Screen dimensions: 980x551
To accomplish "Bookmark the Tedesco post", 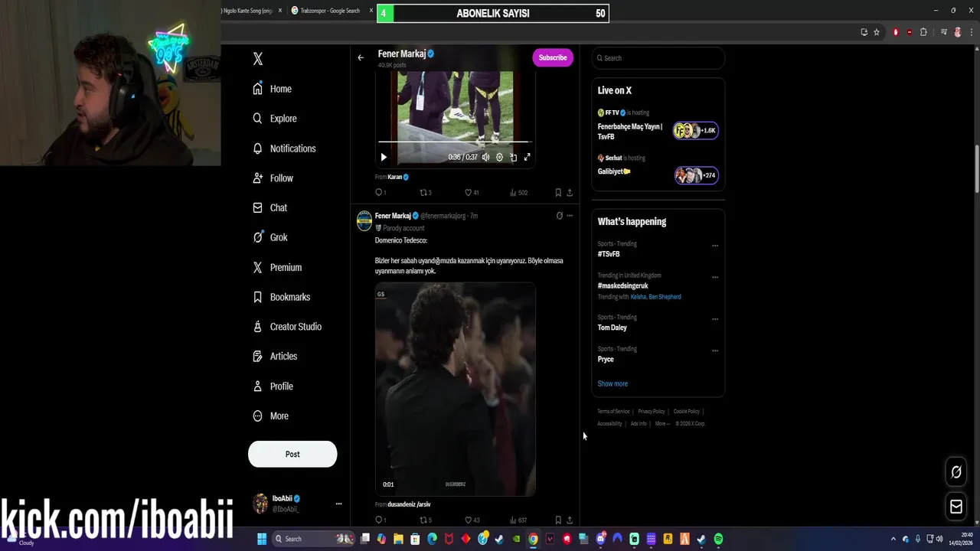I will pyautogui.click(x=558, y=520).
